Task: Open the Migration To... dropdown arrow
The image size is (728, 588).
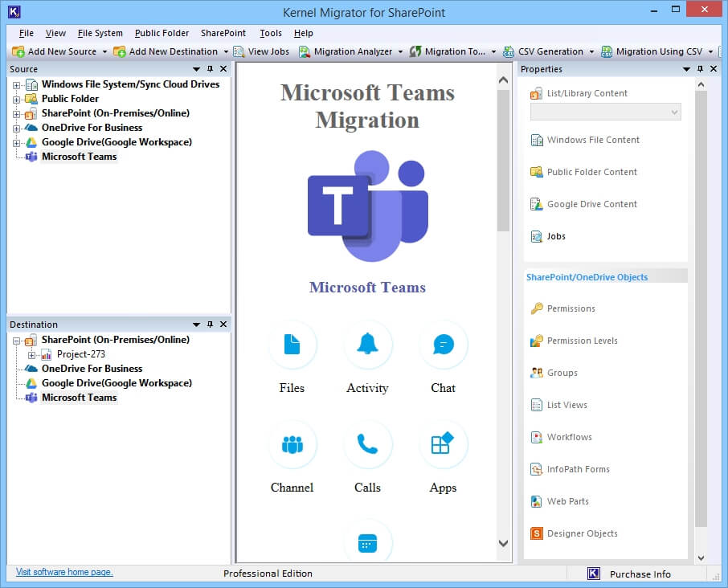Action: 493,51
